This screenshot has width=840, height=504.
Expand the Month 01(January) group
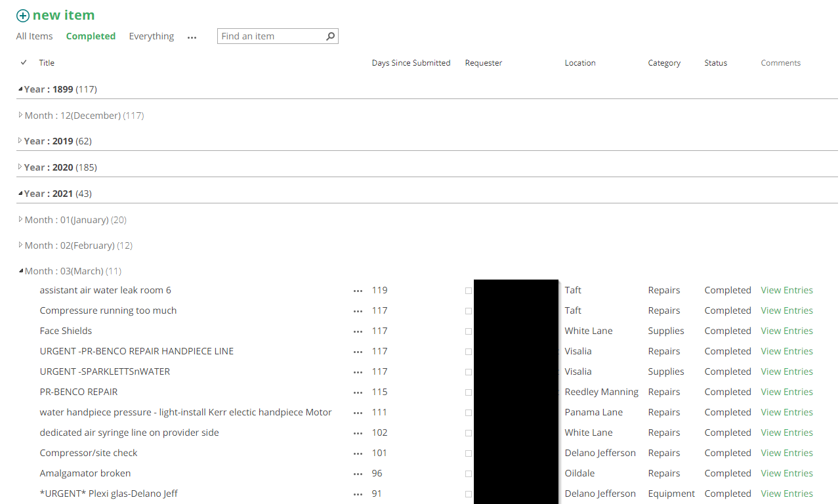point(20,220)
